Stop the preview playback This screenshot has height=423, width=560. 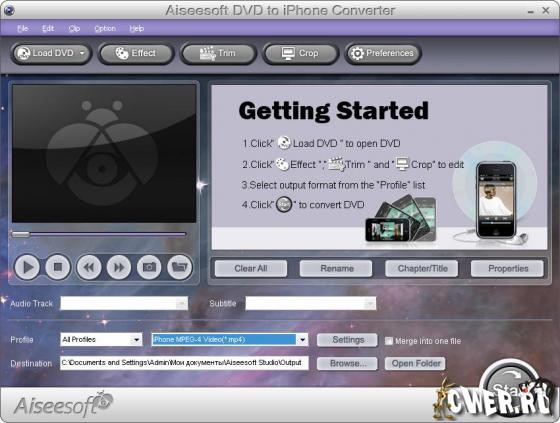[58, 267]
